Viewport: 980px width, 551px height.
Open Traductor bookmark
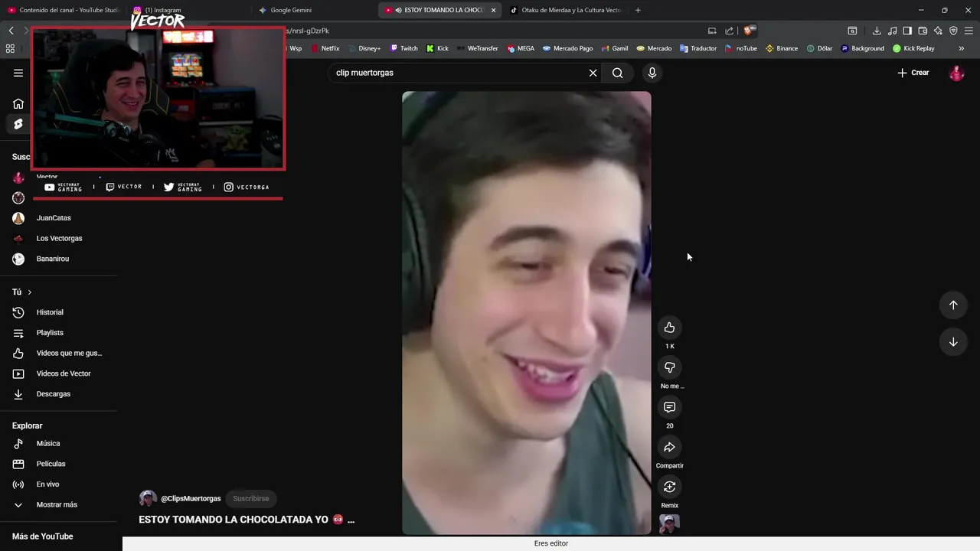point(697,48)
